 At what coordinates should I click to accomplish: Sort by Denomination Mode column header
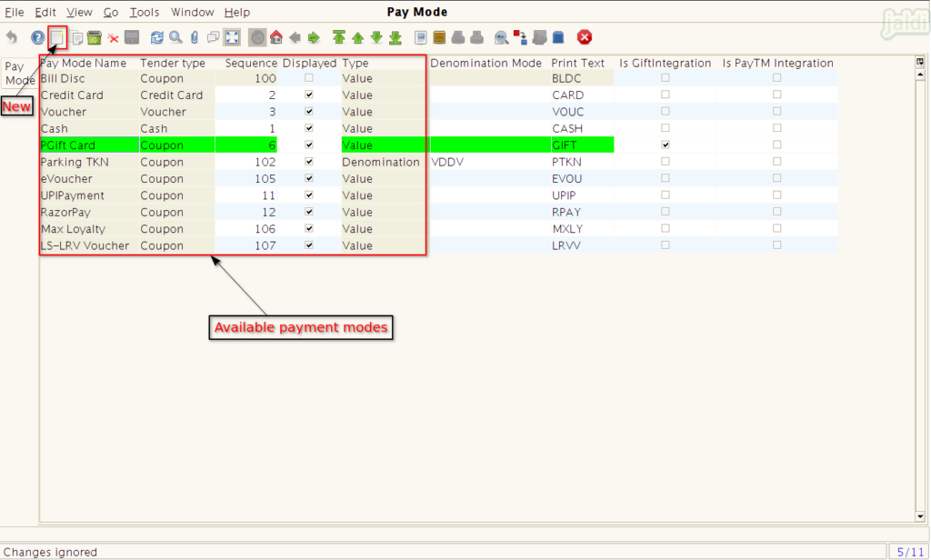pyautogui.click(x=486, y=63)
